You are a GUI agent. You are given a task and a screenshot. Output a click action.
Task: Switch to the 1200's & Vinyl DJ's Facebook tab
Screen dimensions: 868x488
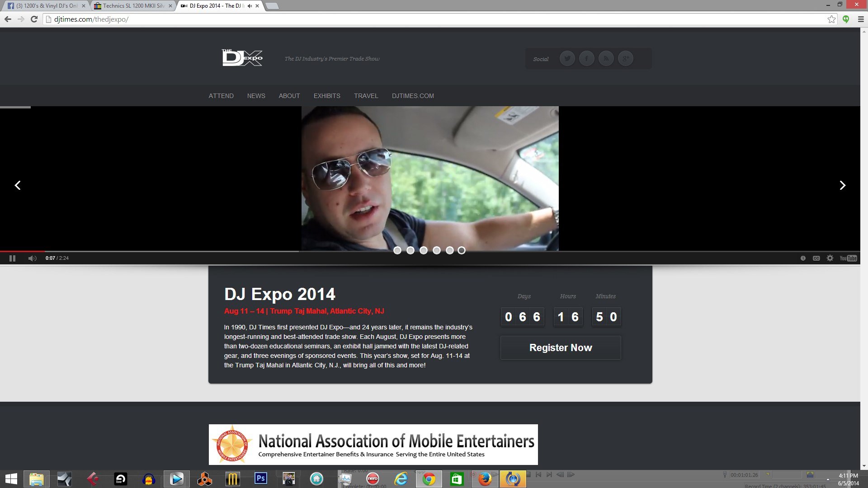(x=47, y=6)
